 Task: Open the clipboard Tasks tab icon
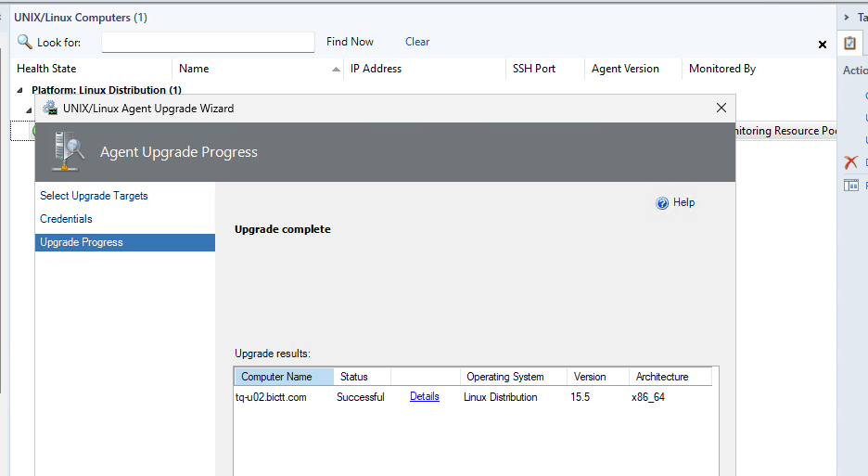click(x=849, y=44)
